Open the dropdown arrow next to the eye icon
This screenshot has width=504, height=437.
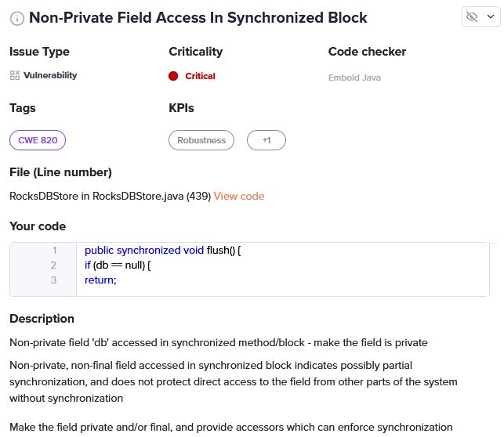tap(490, 16)
